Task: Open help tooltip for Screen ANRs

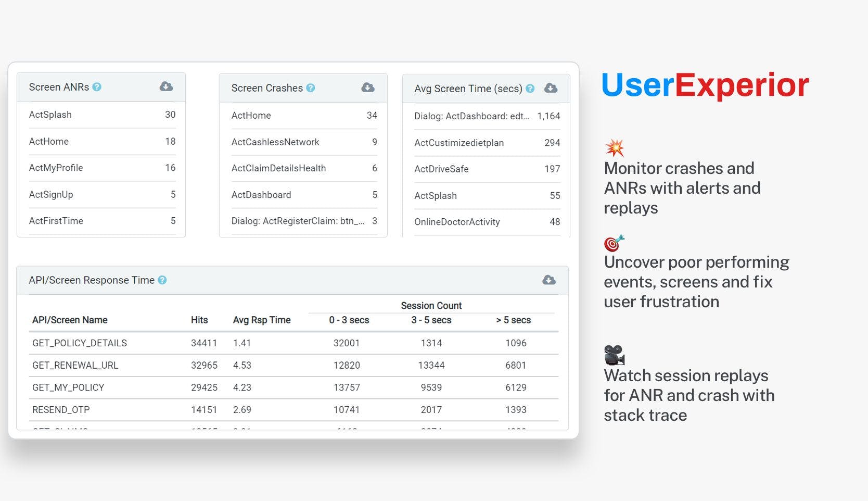Action: (x=97, y=87)
